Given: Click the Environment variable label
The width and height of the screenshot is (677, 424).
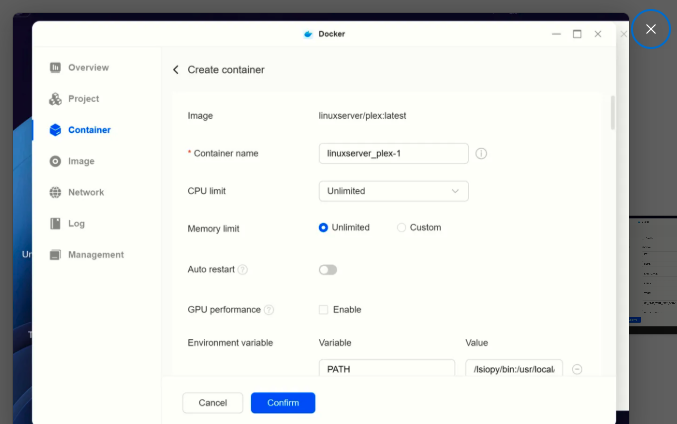Looking at the screenshot, I should click(230, 343).
